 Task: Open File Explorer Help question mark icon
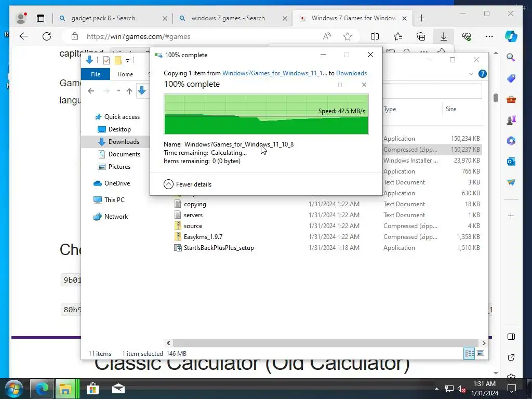pos(482,74)
